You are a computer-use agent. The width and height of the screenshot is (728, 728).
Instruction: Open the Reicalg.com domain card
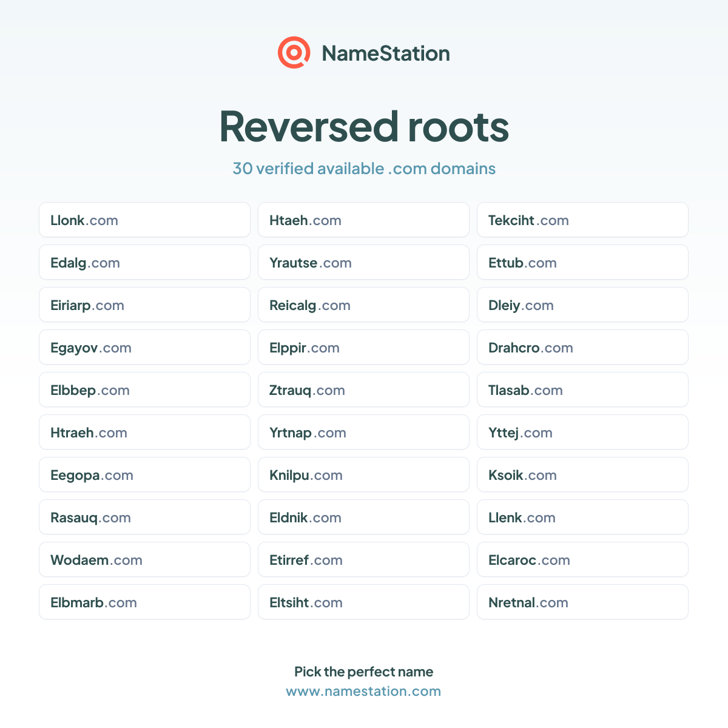[x=363, y=305]
